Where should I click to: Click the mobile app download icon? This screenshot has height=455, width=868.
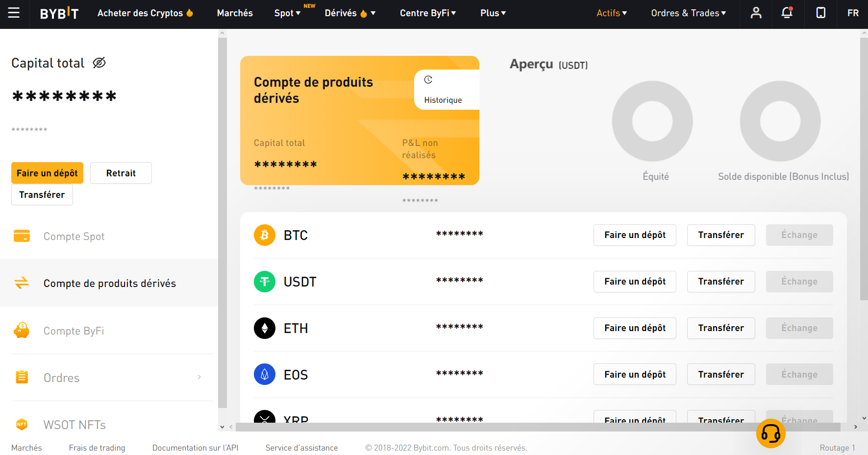(x=820, y=13)
